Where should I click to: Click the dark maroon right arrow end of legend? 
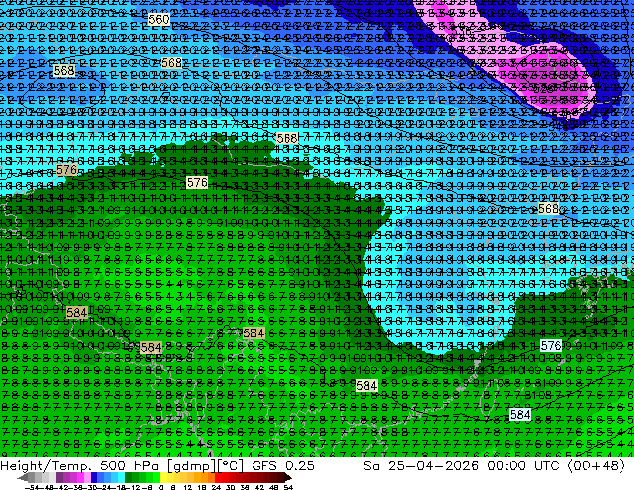288,477
